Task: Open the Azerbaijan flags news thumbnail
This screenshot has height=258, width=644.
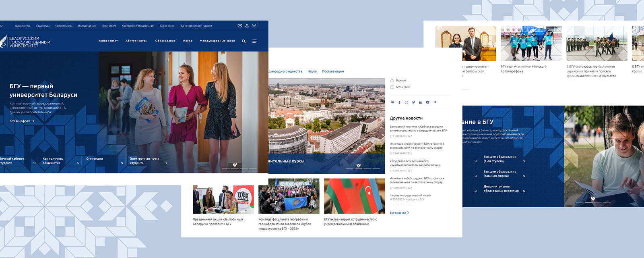Action: (x=354, y=196)
